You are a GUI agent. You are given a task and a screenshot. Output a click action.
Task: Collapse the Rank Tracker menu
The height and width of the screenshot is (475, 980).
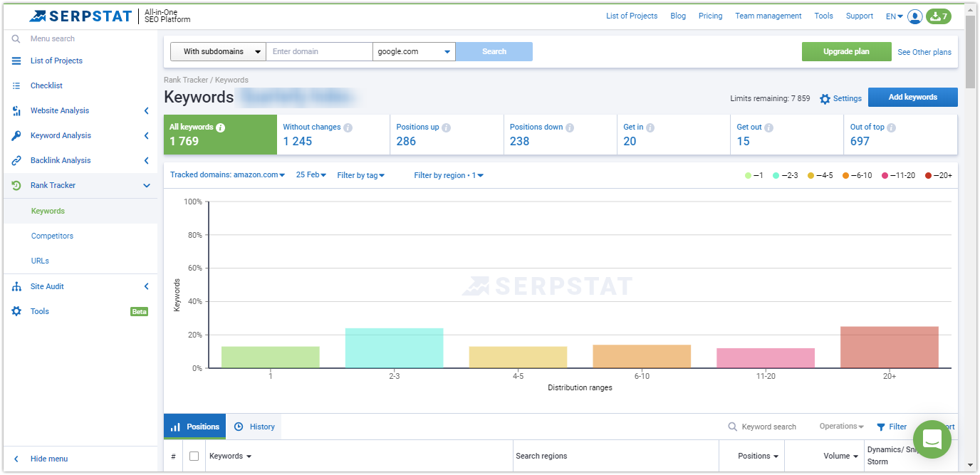tap(147, 185)
